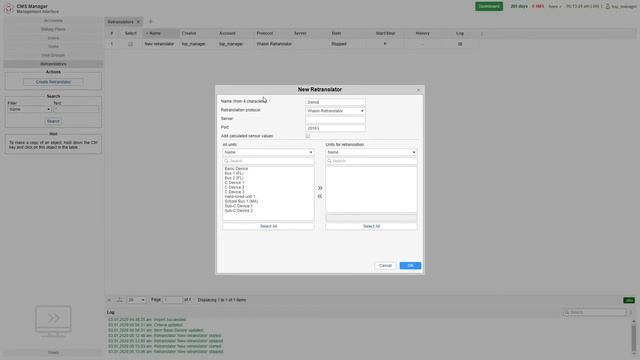Click Select All under Units for retranslation

371,226
